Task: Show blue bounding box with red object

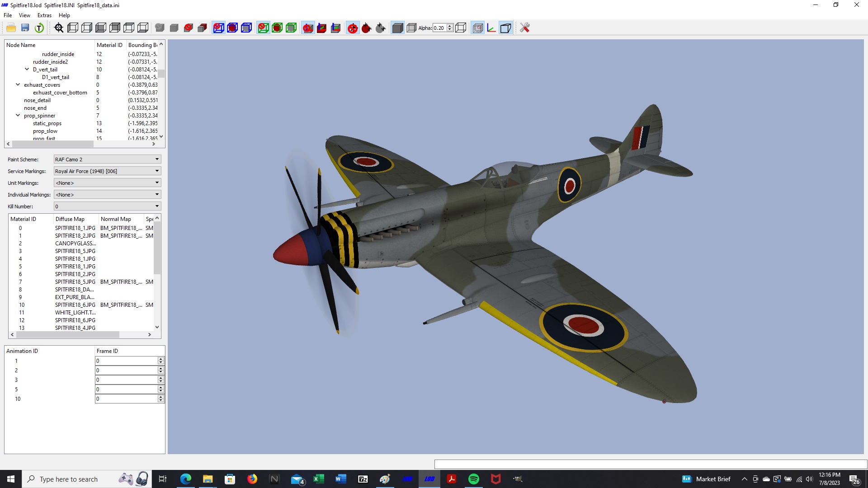Action: [232, 28]
